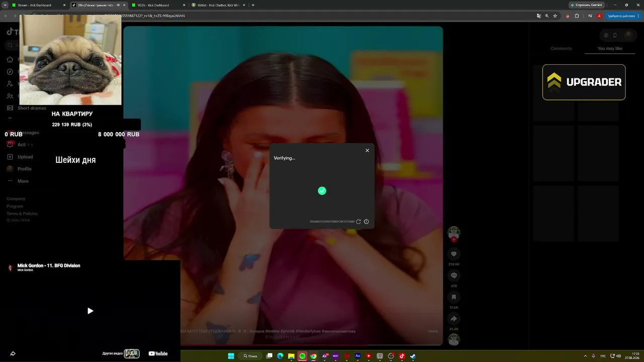Open the creator's avatar beside the video
This screenshot has height=362, width=644.
tap(454, 232)
